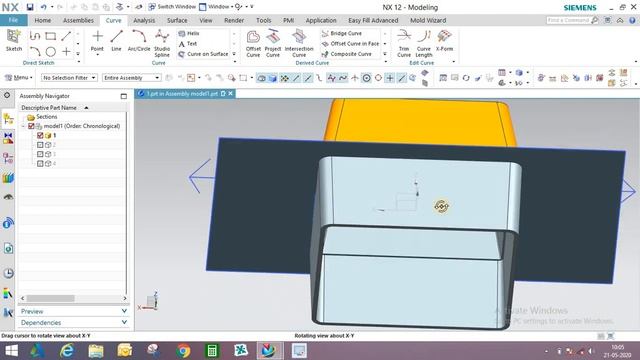Pick the Direct Sketch arc tool
This screenshot has width=640, height=360.
pyautogui.click(x=35, y=52)
